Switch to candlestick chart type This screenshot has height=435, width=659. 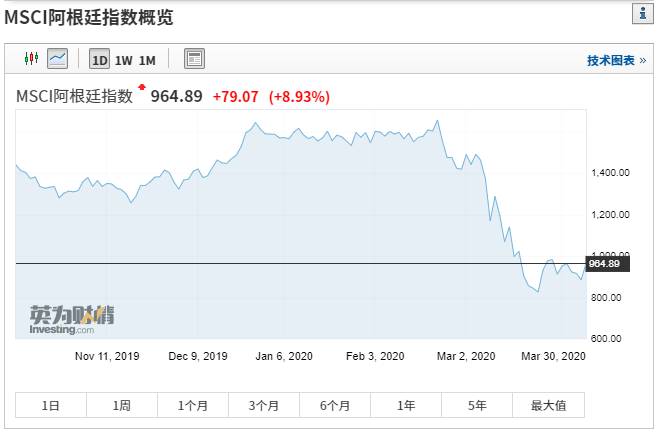31,60
